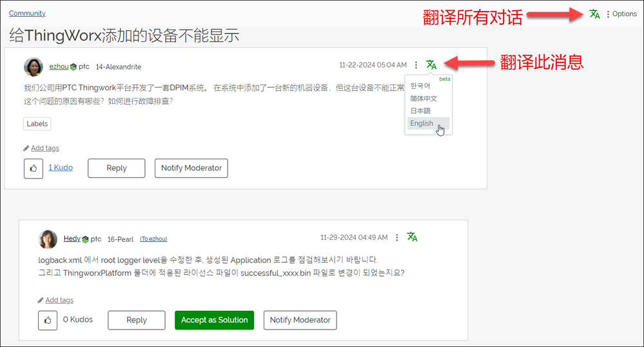
Task: Click translate icon on ezhou's message
Action: tap(431, 64)
